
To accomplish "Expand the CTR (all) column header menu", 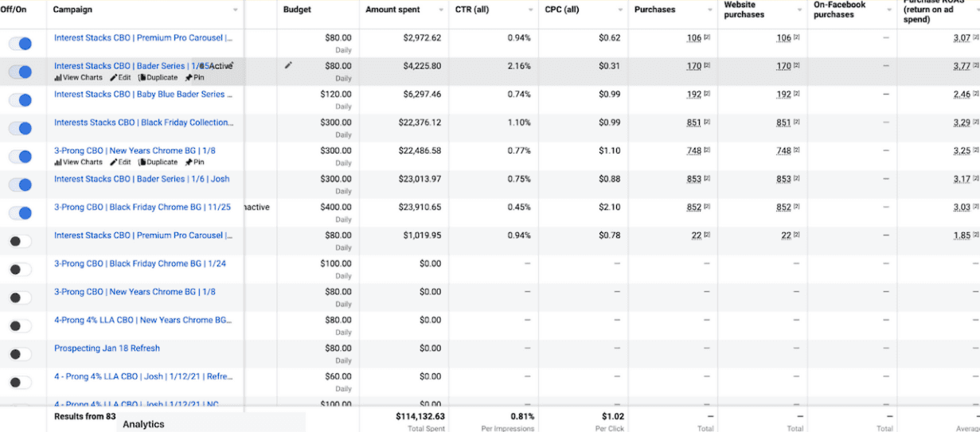I will (x=531, y=10).
